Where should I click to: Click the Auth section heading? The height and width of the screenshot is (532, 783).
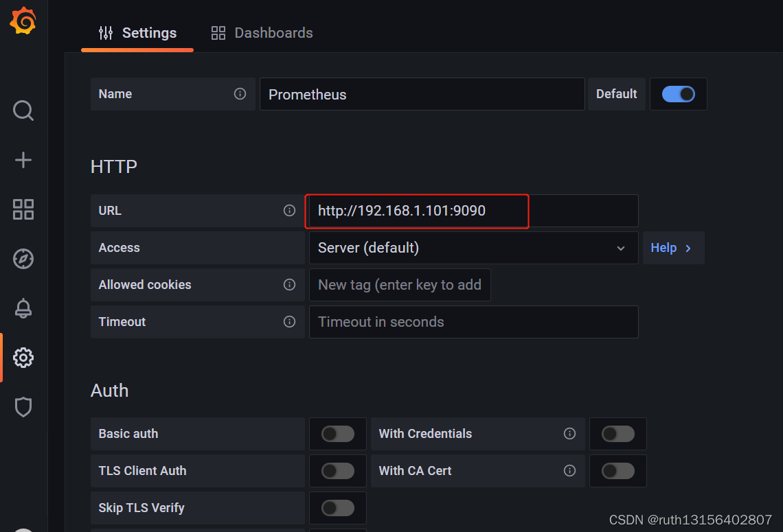[109, 391]
